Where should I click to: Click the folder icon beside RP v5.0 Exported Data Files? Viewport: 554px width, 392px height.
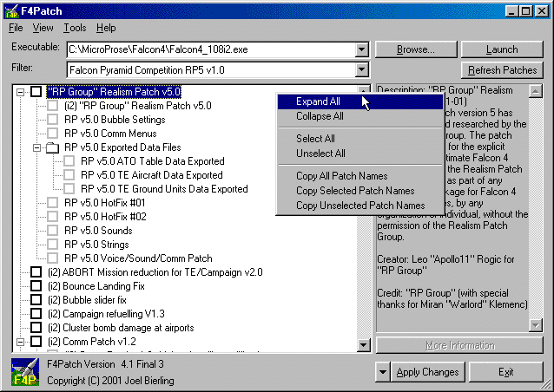point(53,147)
